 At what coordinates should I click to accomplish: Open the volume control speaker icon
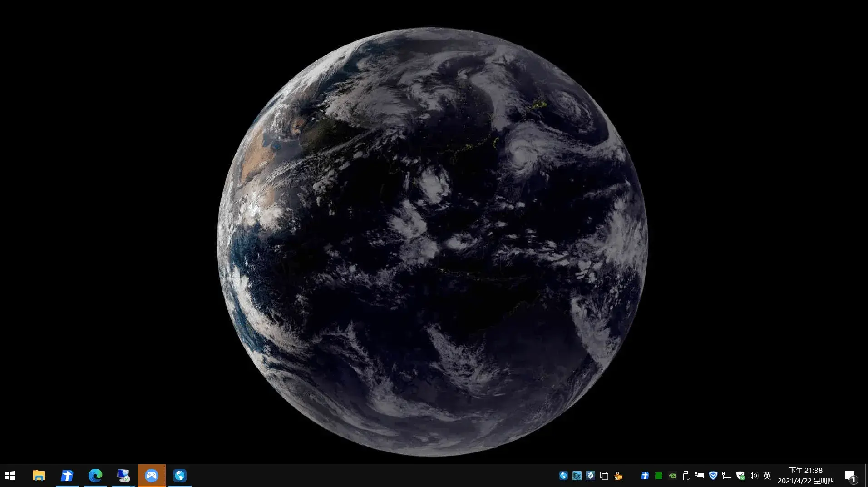coord(754,476)
